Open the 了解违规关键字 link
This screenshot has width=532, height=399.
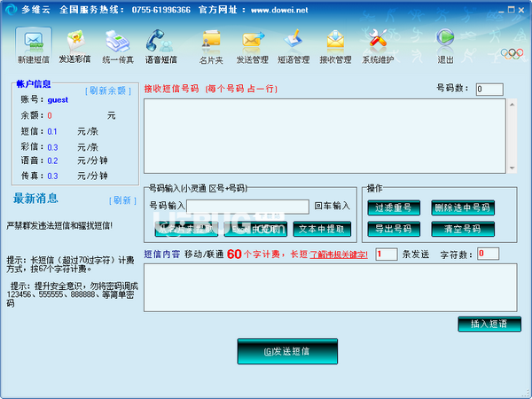pos(339,254)
